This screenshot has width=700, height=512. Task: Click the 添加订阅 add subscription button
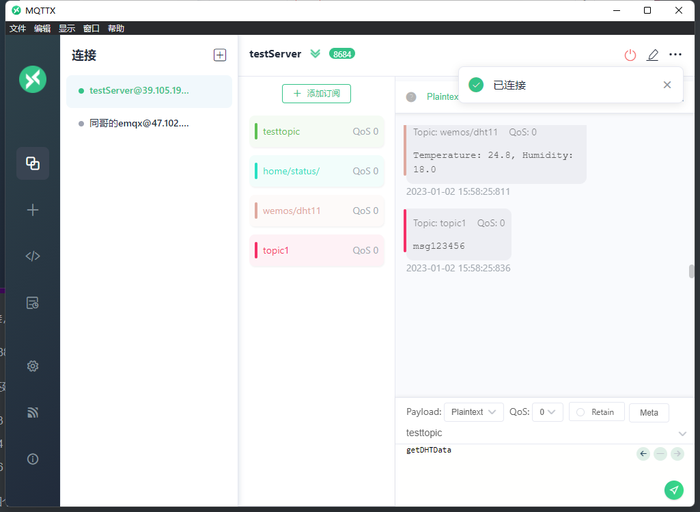click(x=317, y=94)
